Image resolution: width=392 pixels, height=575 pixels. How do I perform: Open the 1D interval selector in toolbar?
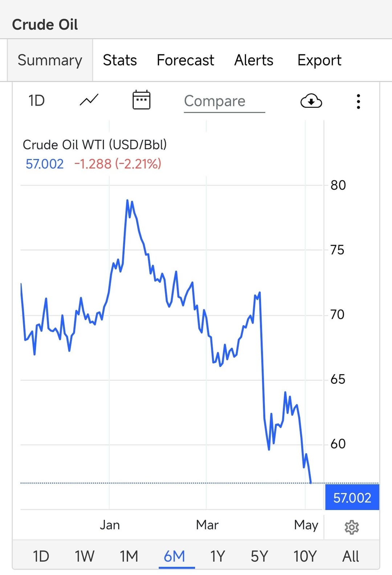pos(37,101)
